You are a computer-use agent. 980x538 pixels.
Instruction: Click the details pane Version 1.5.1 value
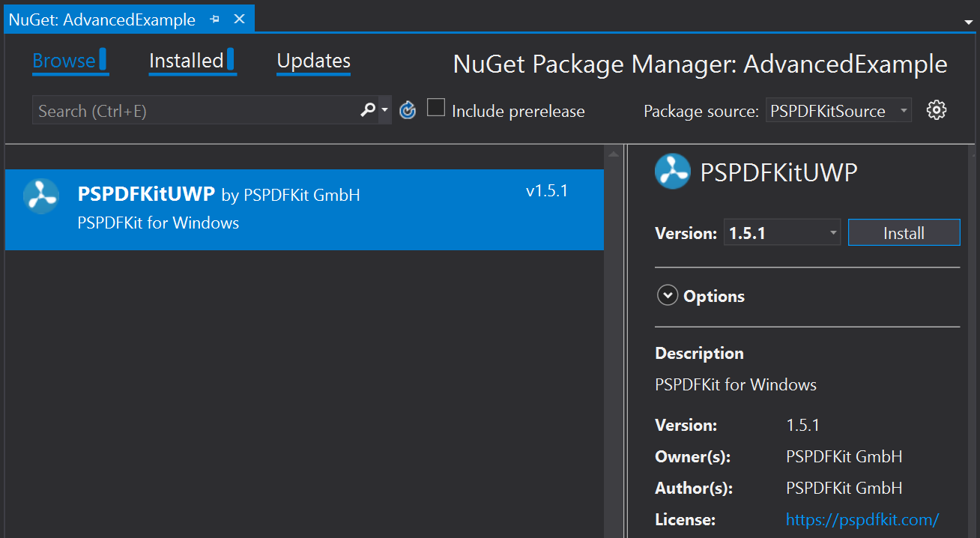[802, 425]
